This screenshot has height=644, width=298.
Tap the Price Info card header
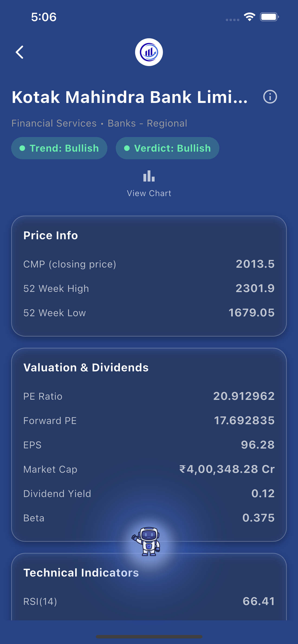coord(51,236)
